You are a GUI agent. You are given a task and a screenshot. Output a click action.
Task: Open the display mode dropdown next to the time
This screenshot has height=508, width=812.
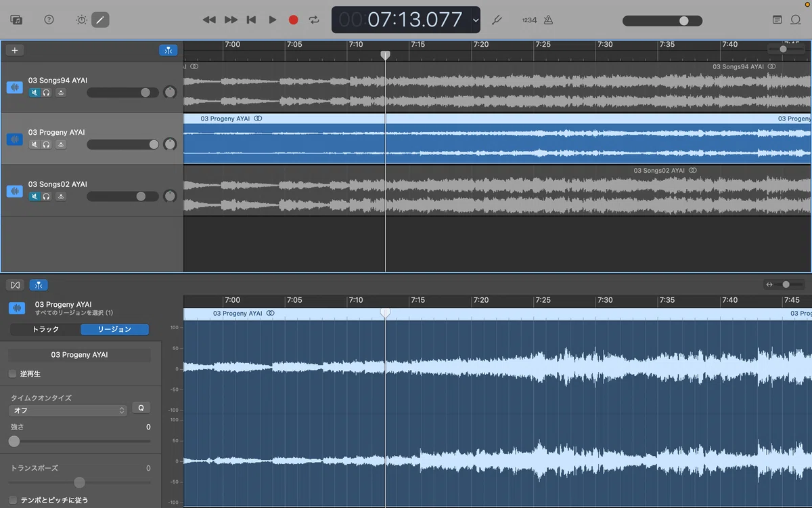(x=476, y=20)
